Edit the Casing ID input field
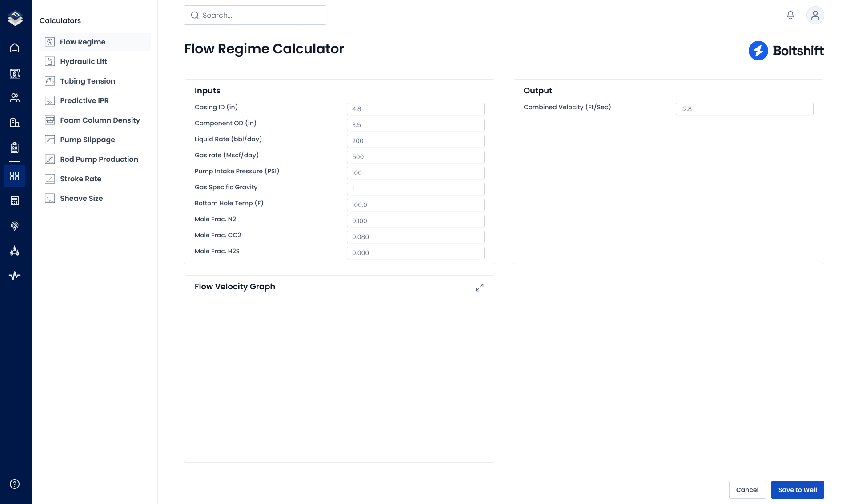Screen dimensions: 850x504 [x=415, y=109]
